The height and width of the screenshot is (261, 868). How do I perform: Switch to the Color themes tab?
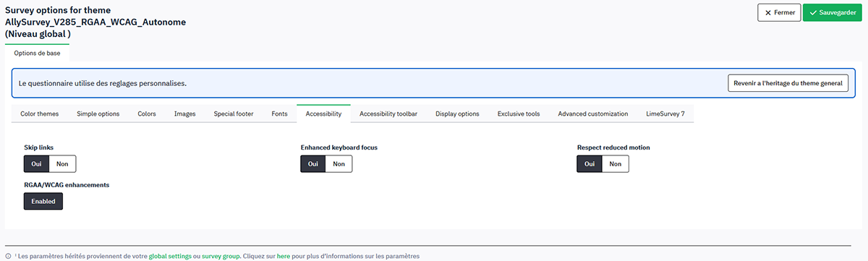click(x=40, y=114)
